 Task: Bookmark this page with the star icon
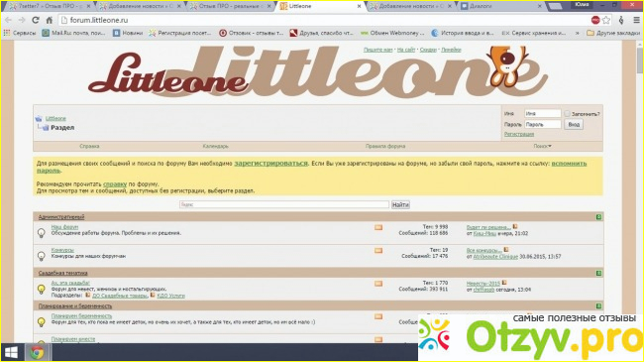606,20
